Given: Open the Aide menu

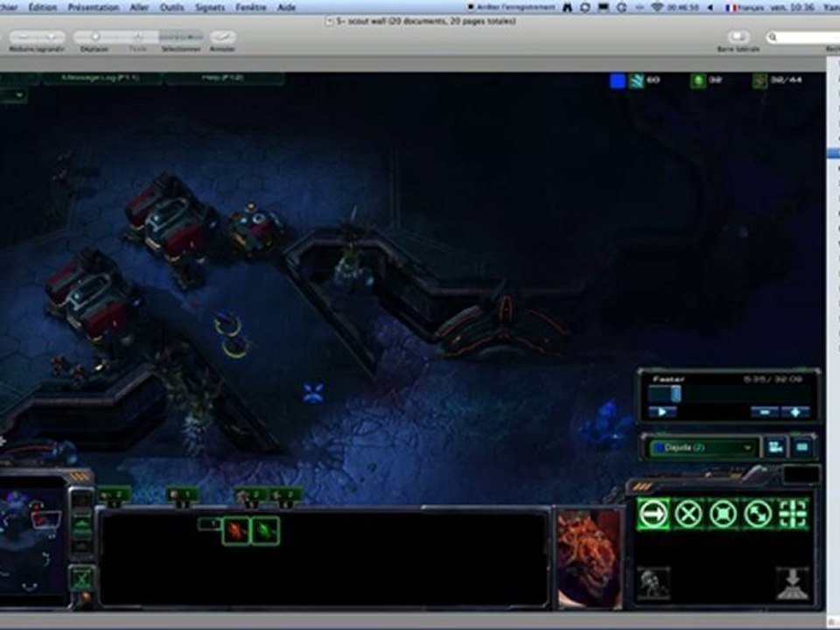Looking at the screenshot, I should tap(287, 7).
